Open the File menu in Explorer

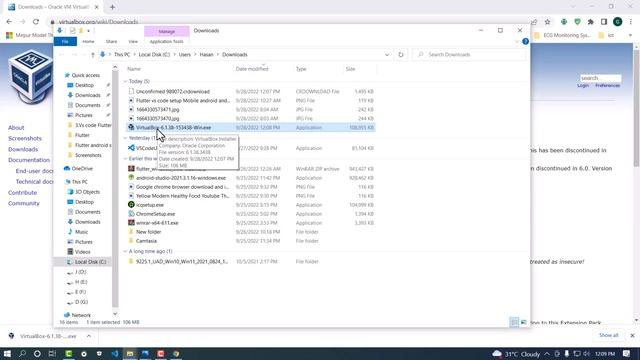pos(65,41)
